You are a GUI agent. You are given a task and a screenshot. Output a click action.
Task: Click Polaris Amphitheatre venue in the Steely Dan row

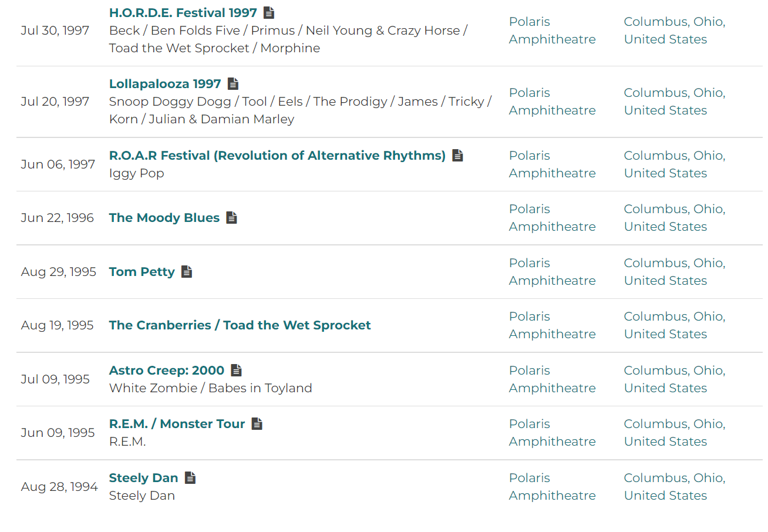point(552,487)
